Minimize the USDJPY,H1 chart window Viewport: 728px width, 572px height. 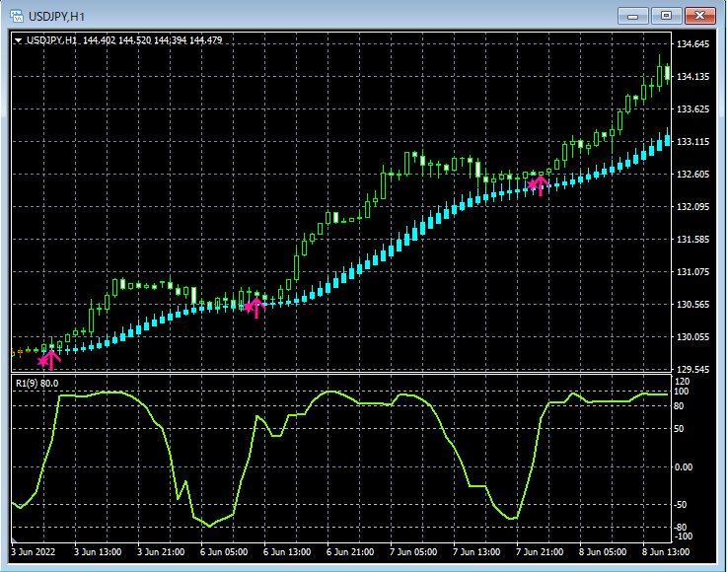[632, 16]
